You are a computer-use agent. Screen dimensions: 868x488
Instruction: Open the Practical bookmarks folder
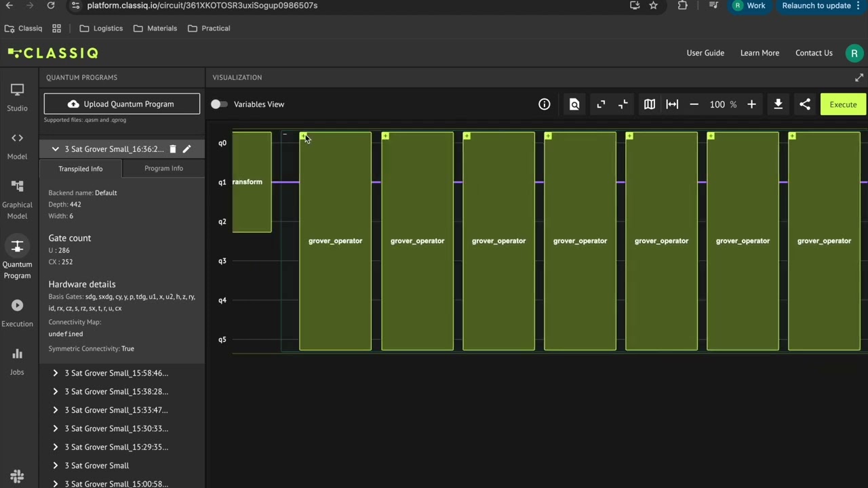click(209, 28)
